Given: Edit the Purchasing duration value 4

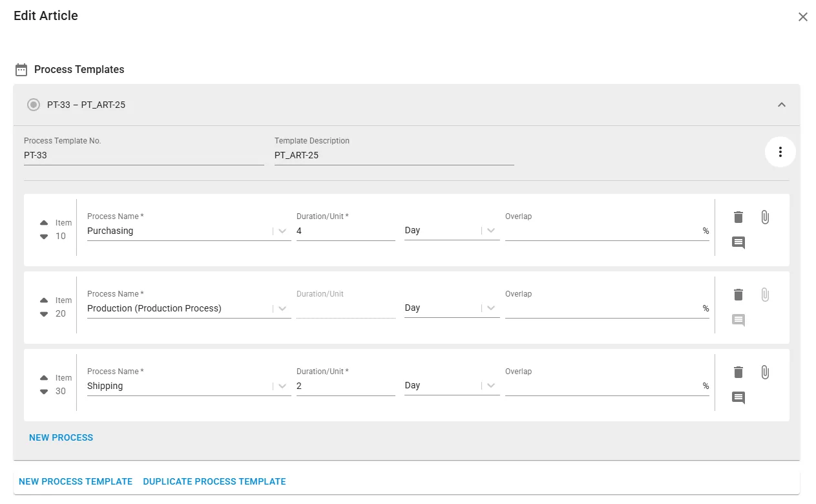Looking at the screenshot, I should pyautogui.click(x=346, y=231).
